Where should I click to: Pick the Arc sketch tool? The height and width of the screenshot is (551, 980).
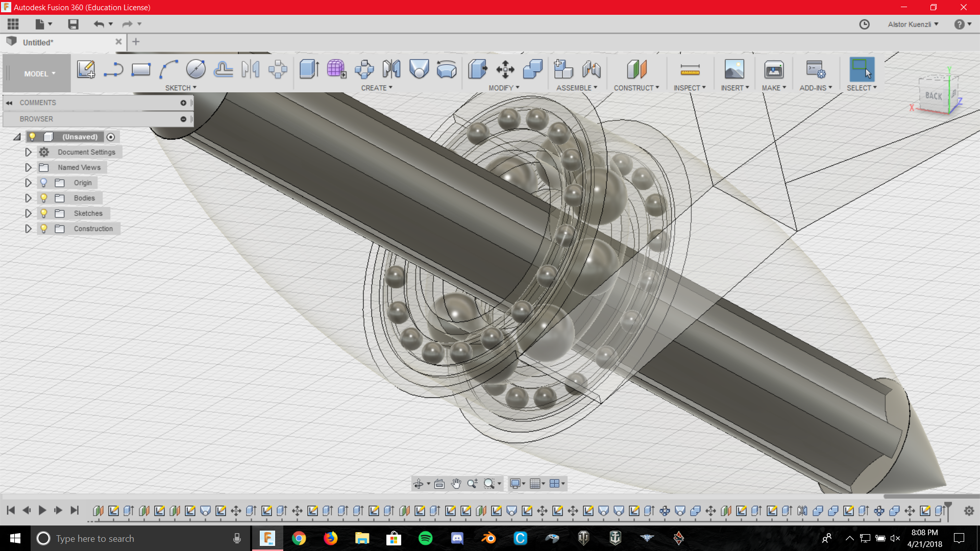(x=168, y=69)
